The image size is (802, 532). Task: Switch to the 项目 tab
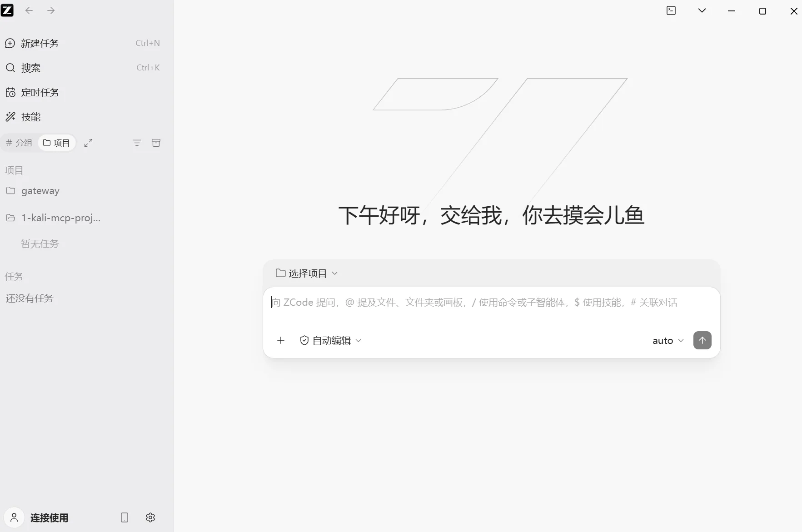pyautogui.click(x=56, y=143)
